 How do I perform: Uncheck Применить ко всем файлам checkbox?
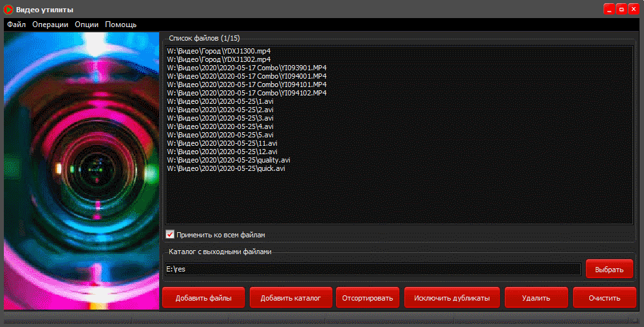pos(171,235)
